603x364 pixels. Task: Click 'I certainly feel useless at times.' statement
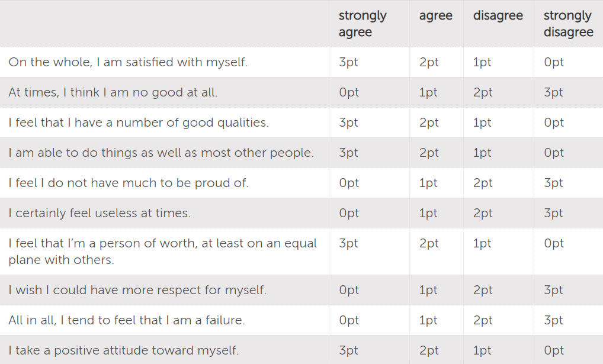pos(100,213)
